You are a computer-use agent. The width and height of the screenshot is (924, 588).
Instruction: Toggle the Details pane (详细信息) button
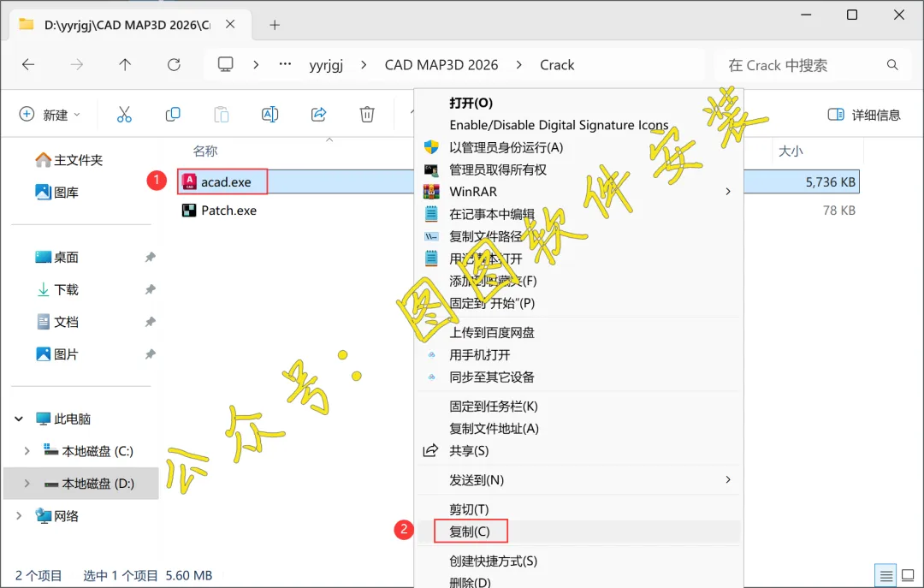point(864,115)
